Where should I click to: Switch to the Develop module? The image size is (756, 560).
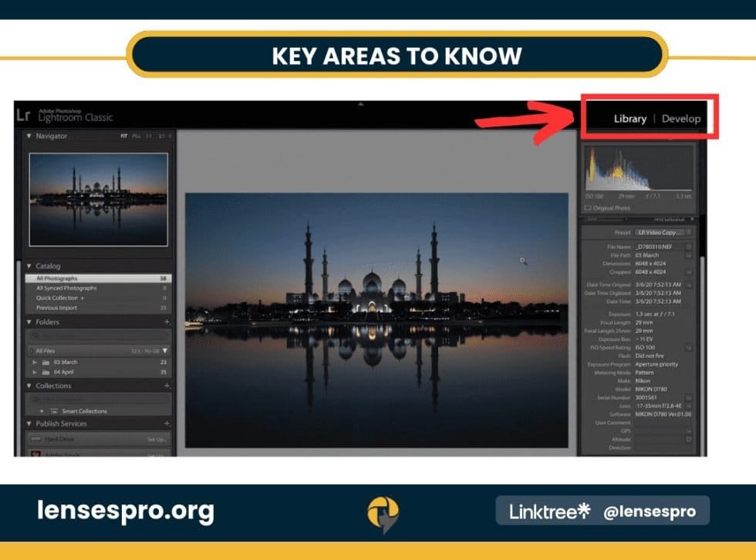pyautogui.click(x=682, y=118)
